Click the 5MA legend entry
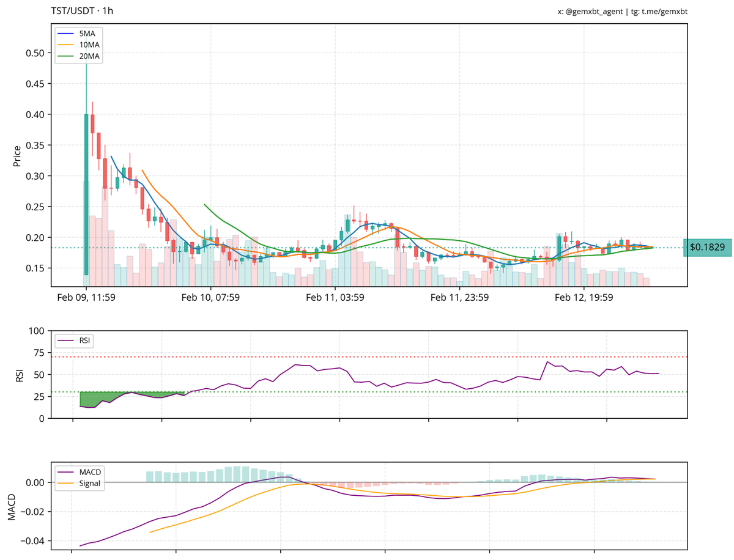The image size is (734, 560). click(78, 34)
